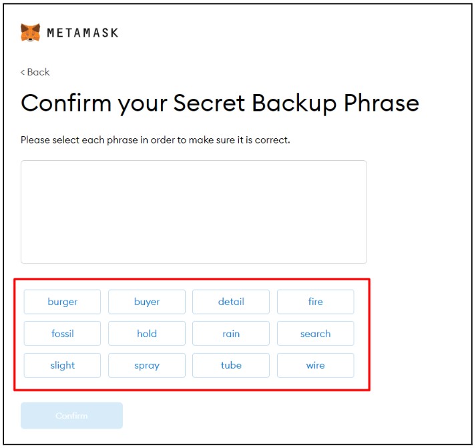This screenshot has width=476, height=448.
Task: Pick the "detail" word tile
Action: (231, 302)
